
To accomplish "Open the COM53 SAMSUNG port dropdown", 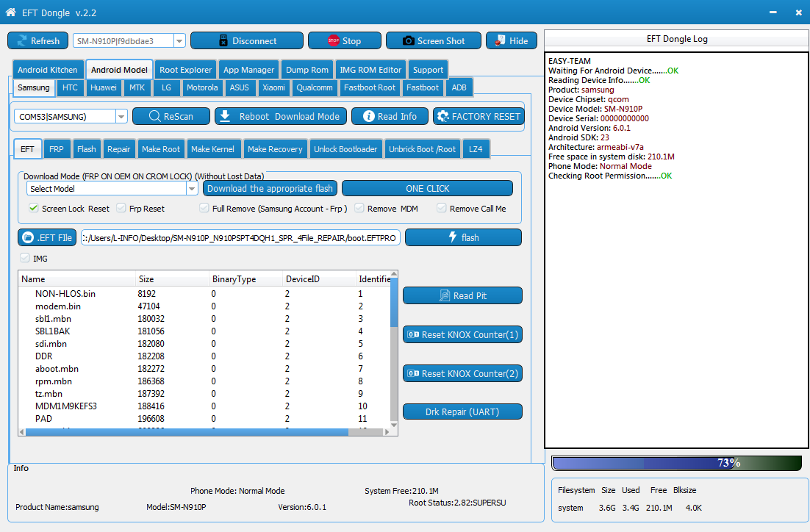I will coord(121,117).
